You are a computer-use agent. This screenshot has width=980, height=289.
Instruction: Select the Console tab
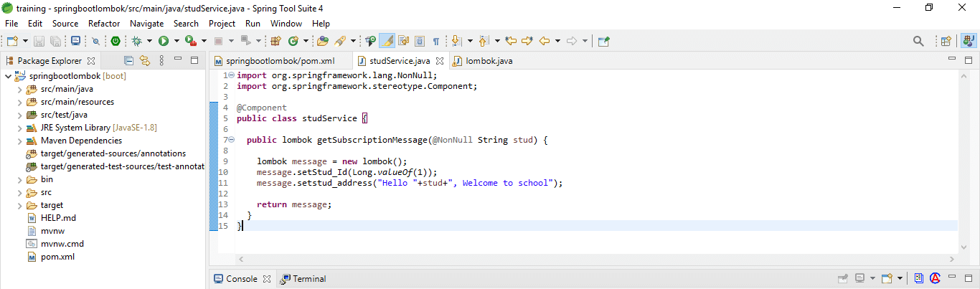point(242,278)
